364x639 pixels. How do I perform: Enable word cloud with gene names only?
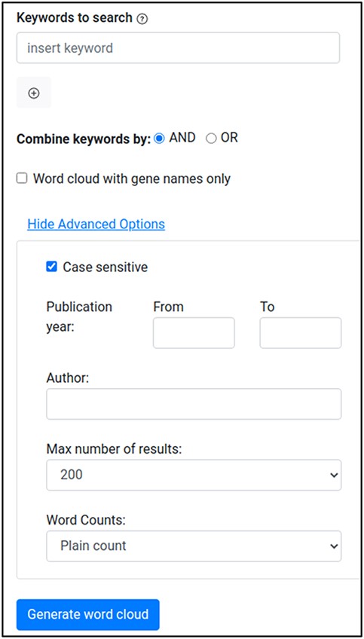point(22,179)
